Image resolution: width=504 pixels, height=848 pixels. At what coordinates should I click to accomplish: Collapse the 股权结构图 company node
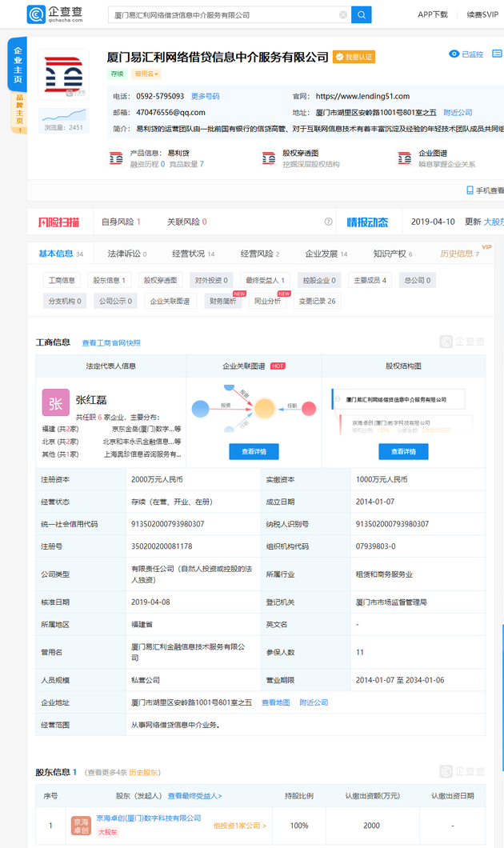pyautogui.click(x=338, y=400)
